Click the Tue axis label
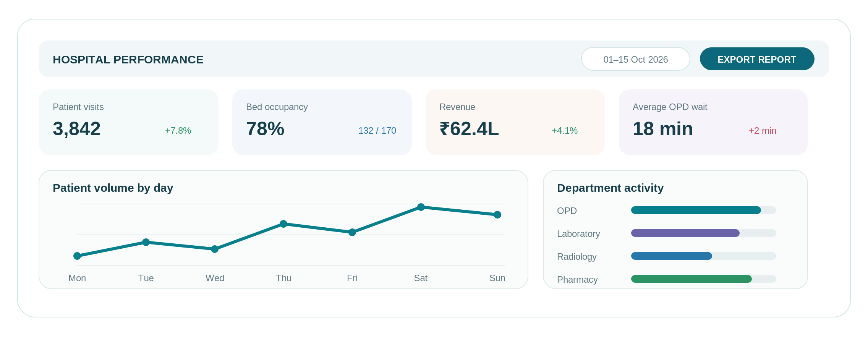 [x=146, y=278]
